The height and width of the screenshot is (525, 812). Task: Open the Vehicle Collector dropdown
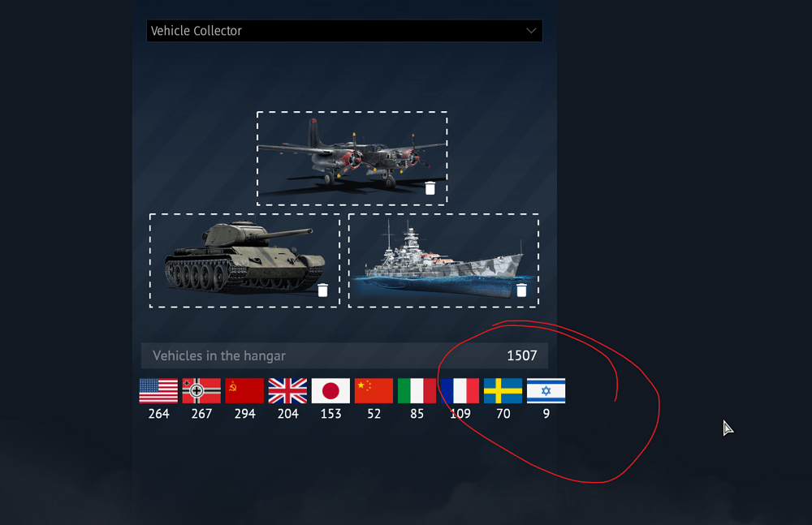pyautogui.click(x=344, y=31)
